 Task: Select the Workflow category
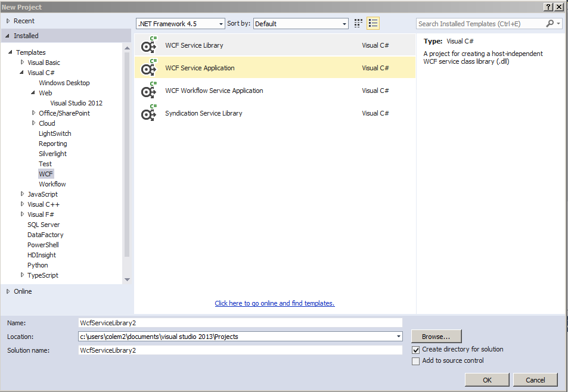[52, 184]
